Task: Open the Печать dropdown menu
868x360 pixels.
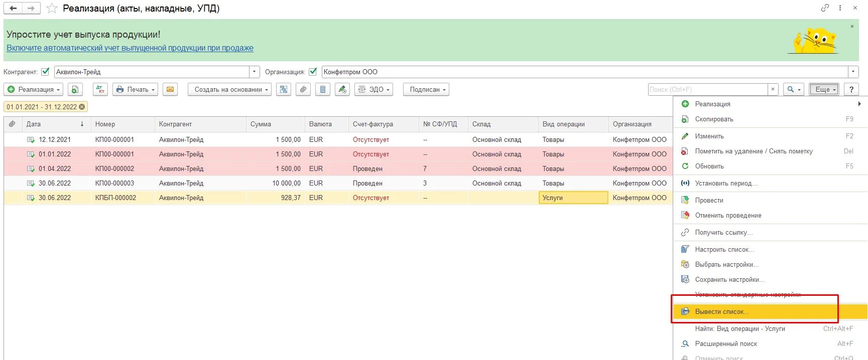Action: (135, 89)
